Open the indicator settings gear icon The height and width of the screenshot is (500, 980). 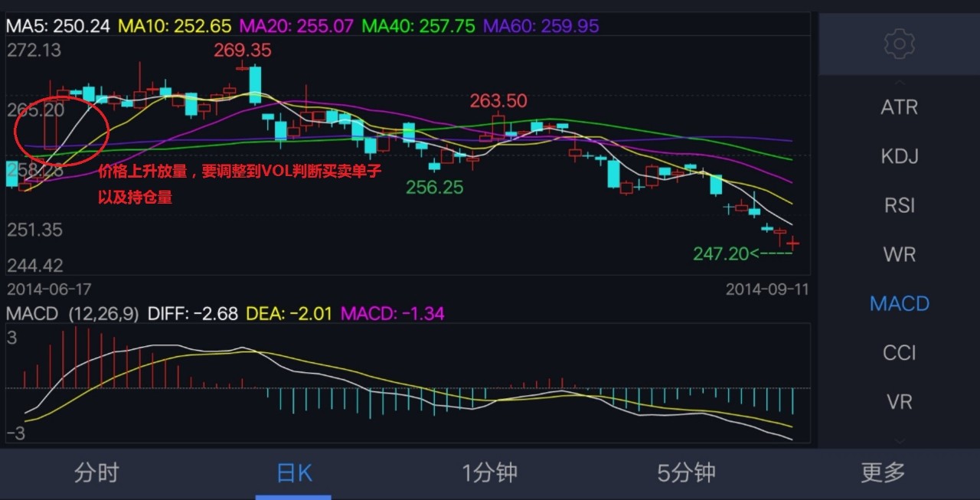click(899, 44)
